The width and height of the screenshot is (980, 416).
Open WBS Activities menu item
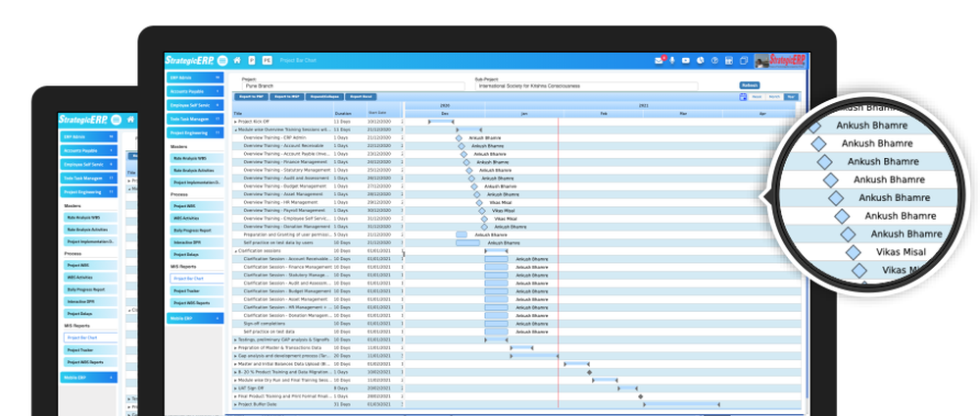pos(197,219)
